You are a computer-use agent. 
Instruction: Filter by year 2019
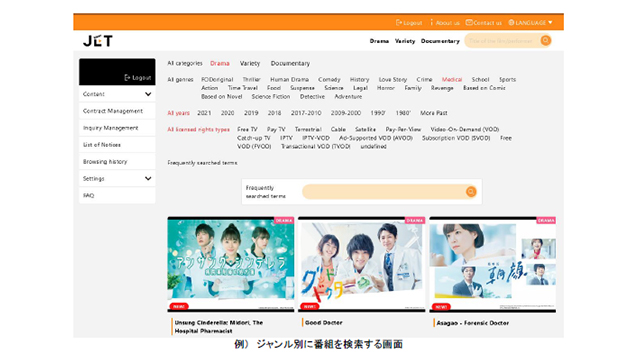[x=251, y=113]
